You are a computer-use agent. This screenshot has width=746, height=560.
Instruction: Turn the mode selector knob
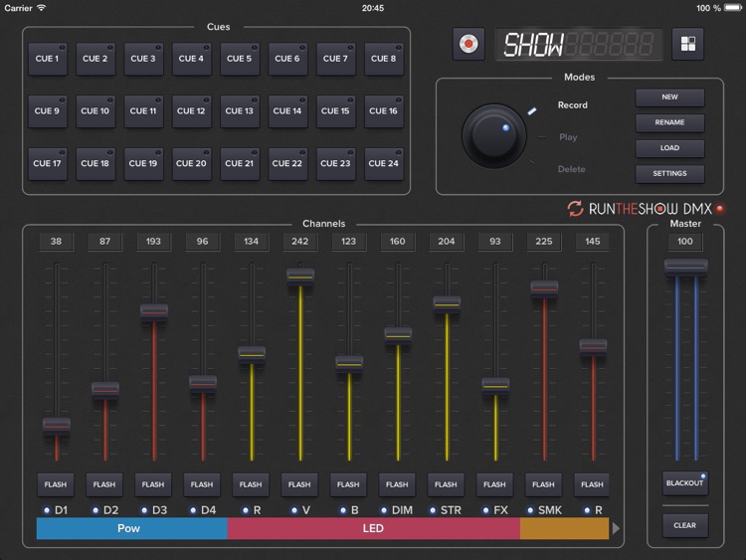494,136
